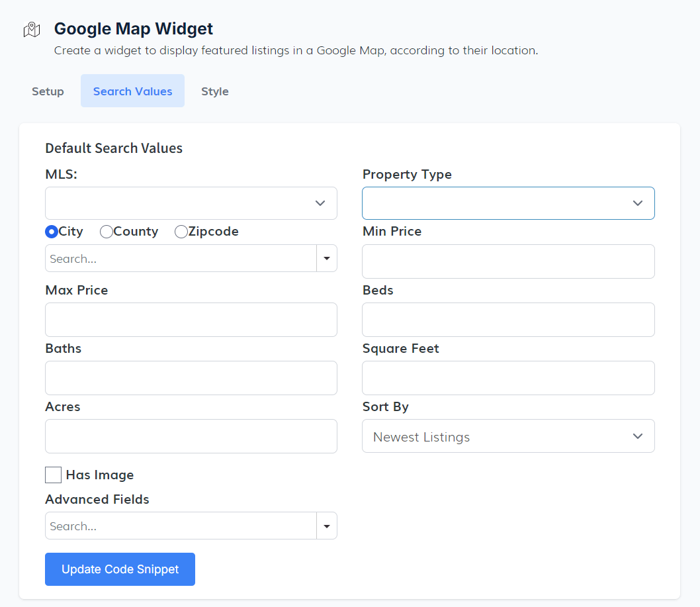Open the MLS dropdown
The image size is (700, 607).
tap(191, 203)
